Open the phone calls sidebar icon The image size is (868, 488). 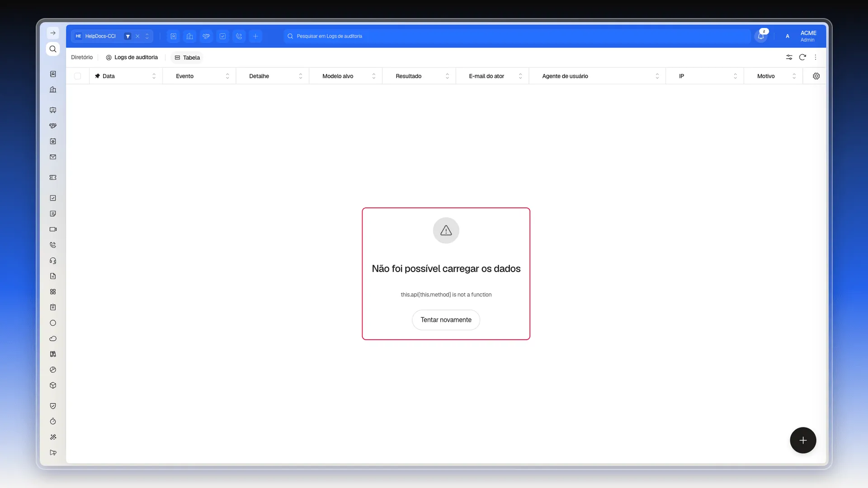coord(53,245)
